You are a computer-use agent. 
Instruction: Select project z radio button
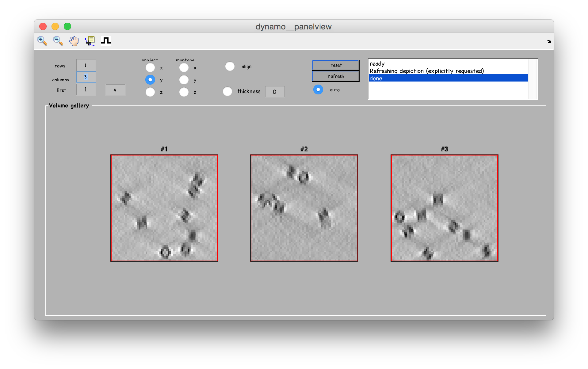(150, 92)
